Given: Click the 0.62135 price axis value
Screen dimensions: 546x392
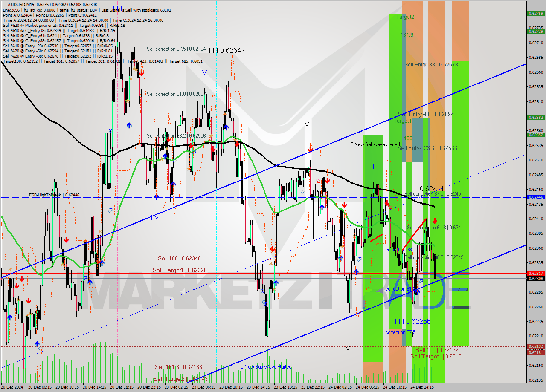Looking at the screenshot, I should 536,380.
